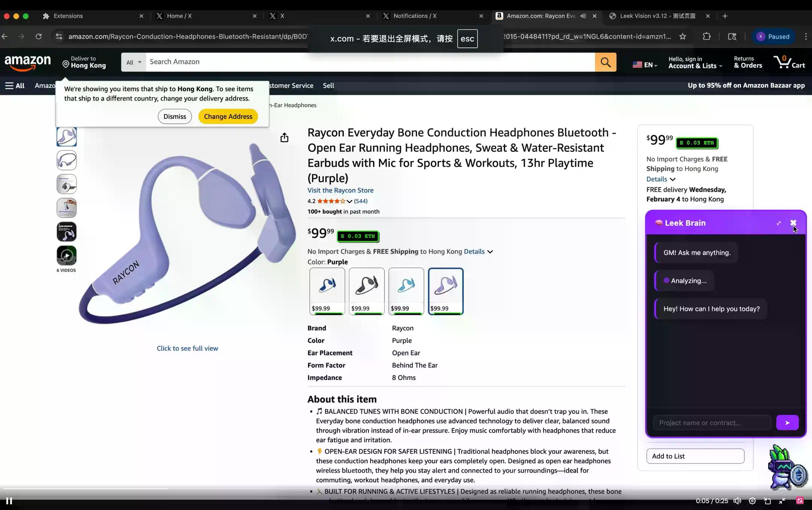Expand the star ratings breakdown chevron

click(349, 201)
